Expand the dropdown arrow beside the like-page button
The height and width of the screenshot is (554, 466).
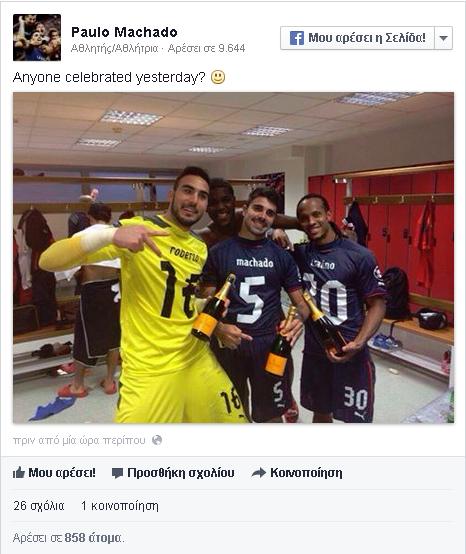point(444,38)
